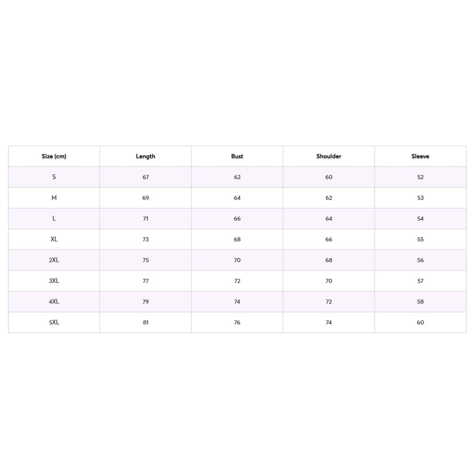Click the Length value 67 for size S
This screenshot has width=476, height=476.
tap(145, 177)
